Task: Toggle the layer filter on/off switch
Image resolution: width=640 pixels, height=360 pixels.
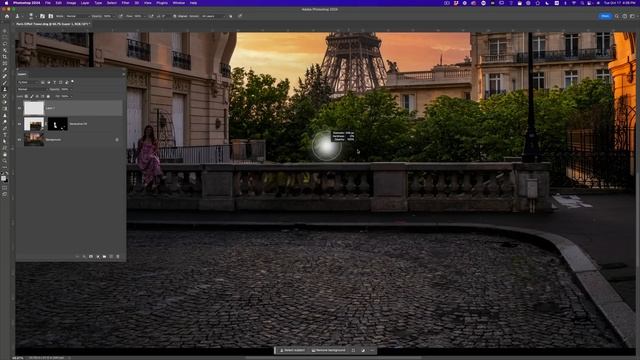Action: (x=73, y=82)
